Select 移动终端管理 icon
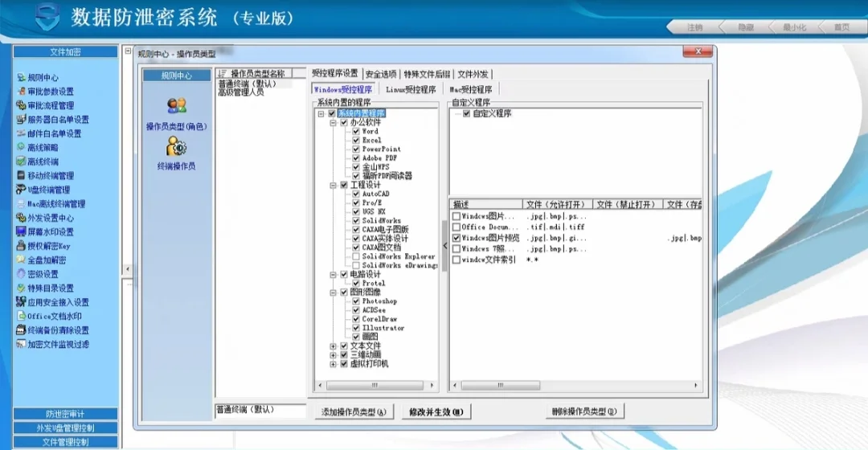 tap(21, 175)
